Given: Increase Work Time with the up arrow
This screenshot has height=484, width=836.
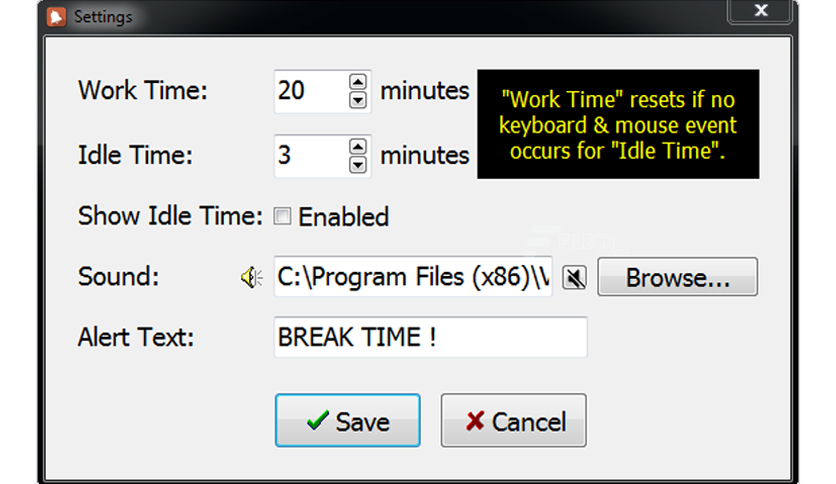Looking at the screenshot, I should coord(358,82).
